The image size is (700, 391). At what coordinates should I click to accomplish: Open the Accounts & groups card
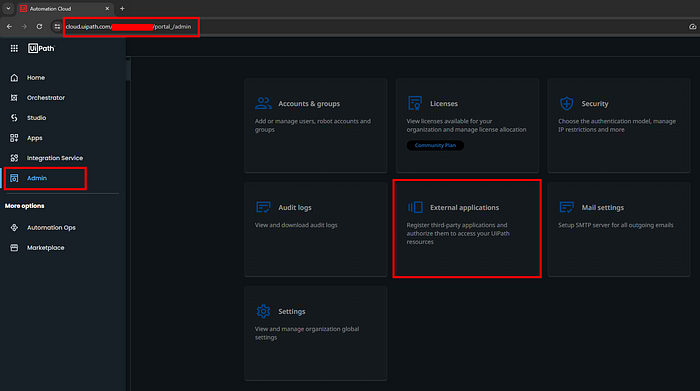point(316,125)
